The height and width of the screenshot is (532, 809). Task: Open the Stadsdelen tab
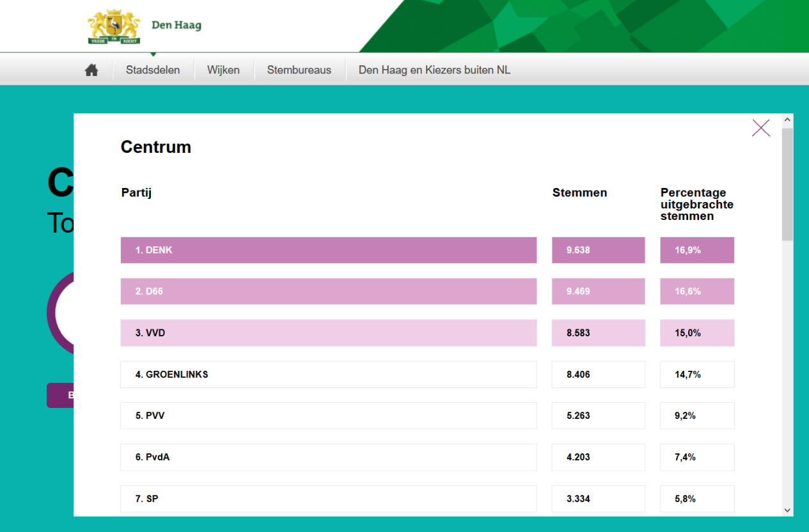pyautogui.click(x=153, y=70)
